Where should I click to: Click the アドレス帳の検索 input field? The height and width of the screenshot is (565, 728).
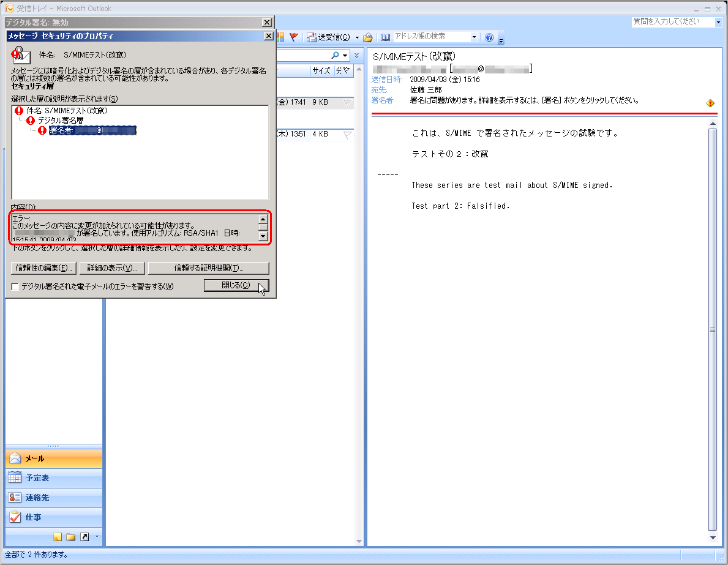tap(431, 37)
